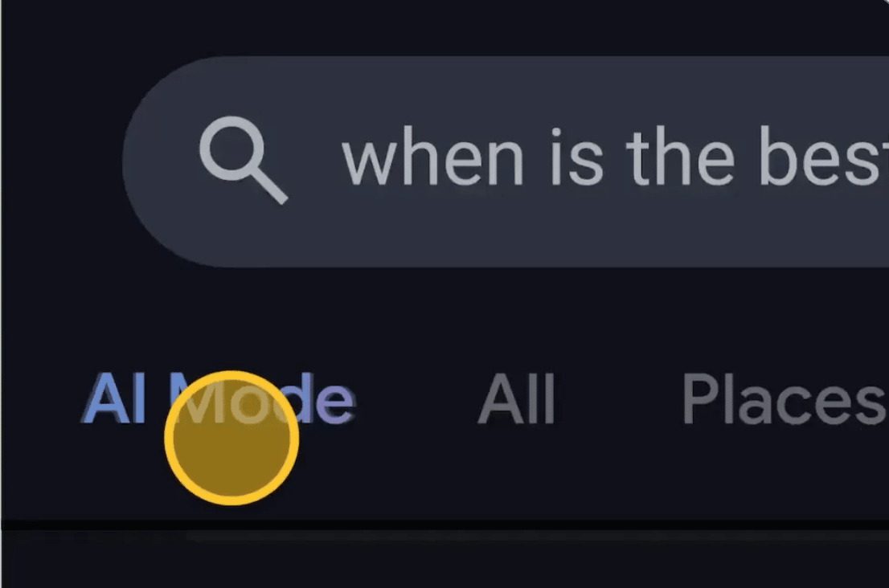
Task: Place cursor after 'the' in the query
Action: point(738,158)
